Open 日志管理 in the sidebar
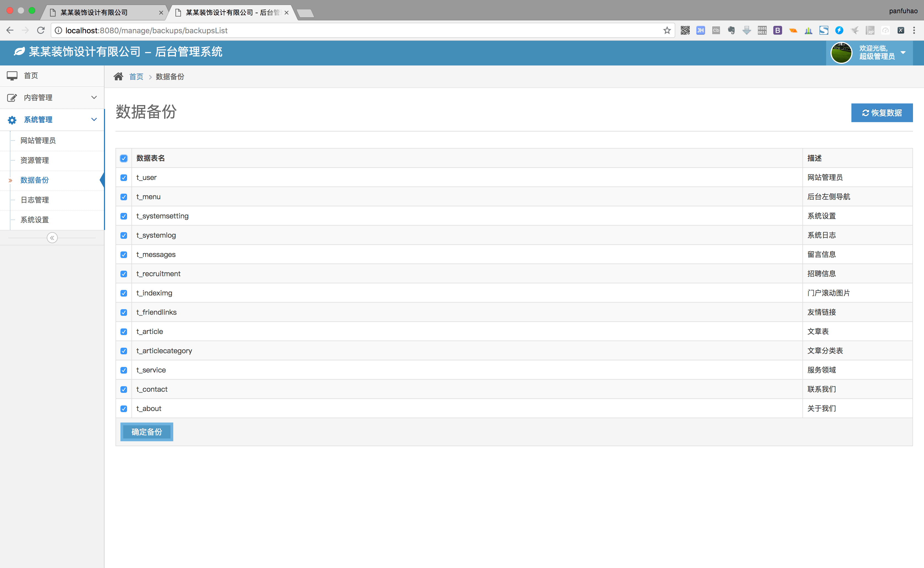 [35, 200]
